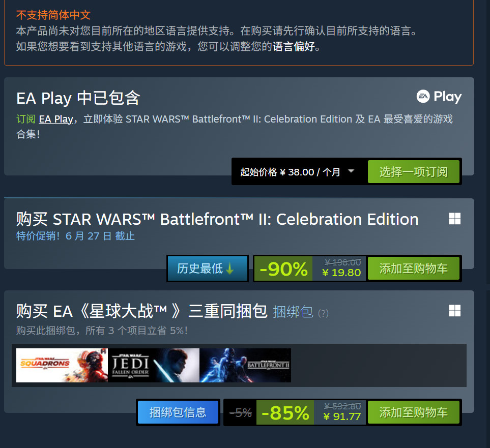Click Windows icon in the 三重同捆包 box
This screenshot has height=448, width=490.
tap(454, 311)
